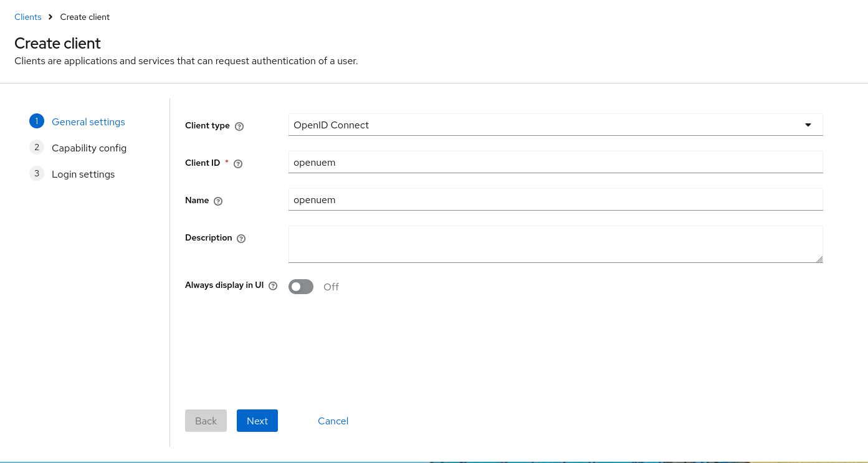868x463 pixels.
Task: Click the Next button
Action: (x=257, y=421)
